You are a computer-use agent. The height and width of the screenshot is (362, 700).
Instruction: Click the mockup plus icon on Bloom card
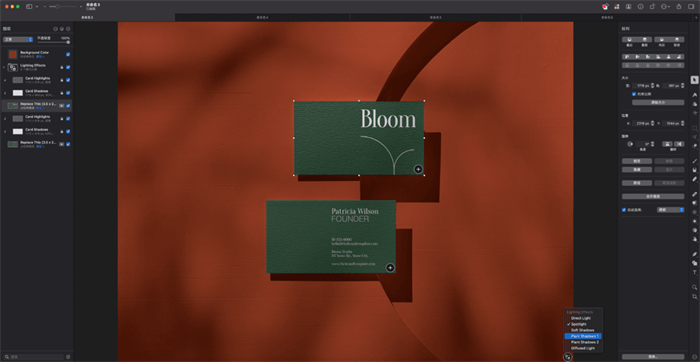[418, 169]
